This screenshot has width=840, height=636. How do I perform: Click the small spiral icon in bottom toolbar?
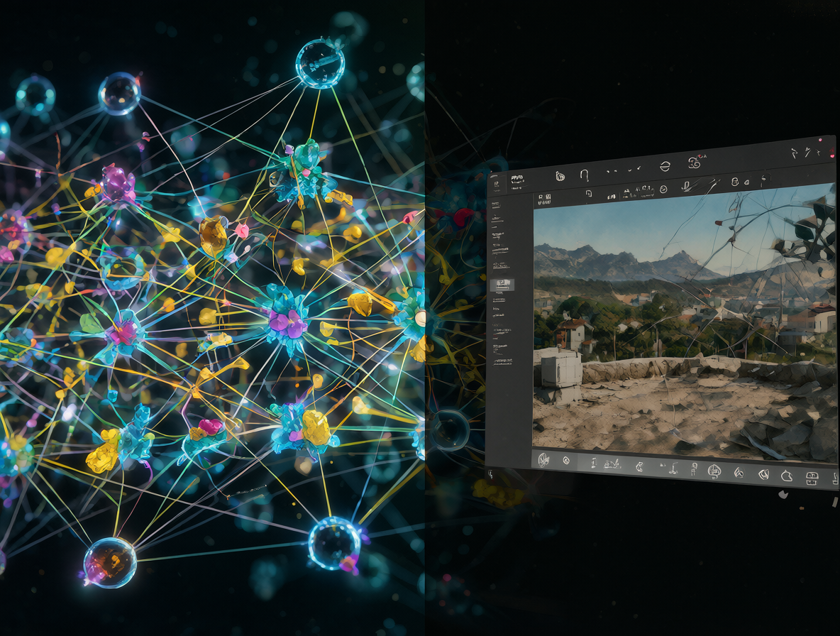coord(566,461)
